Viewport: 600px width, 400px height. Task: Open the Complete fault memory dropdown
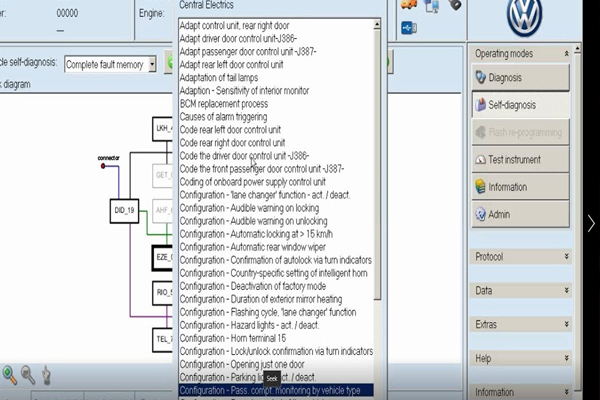coord(110,64)
